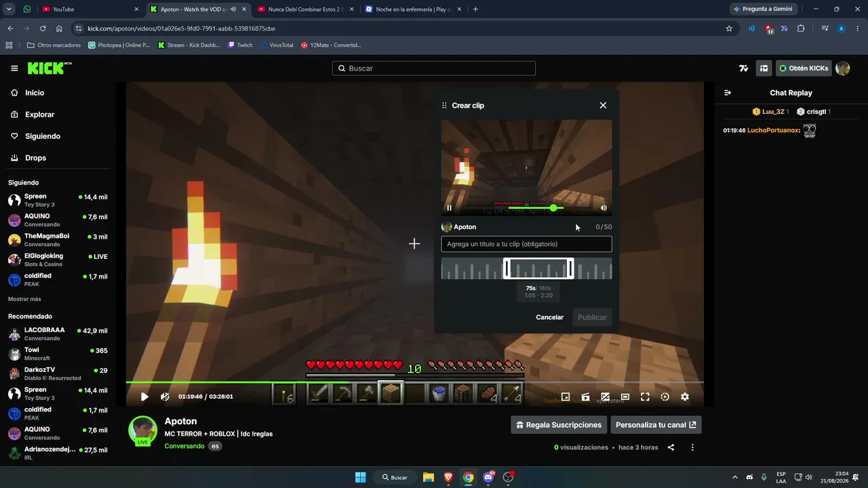Toggle theater mode in the player
This screenshot has width=868, height=488.
click(625, 397)
